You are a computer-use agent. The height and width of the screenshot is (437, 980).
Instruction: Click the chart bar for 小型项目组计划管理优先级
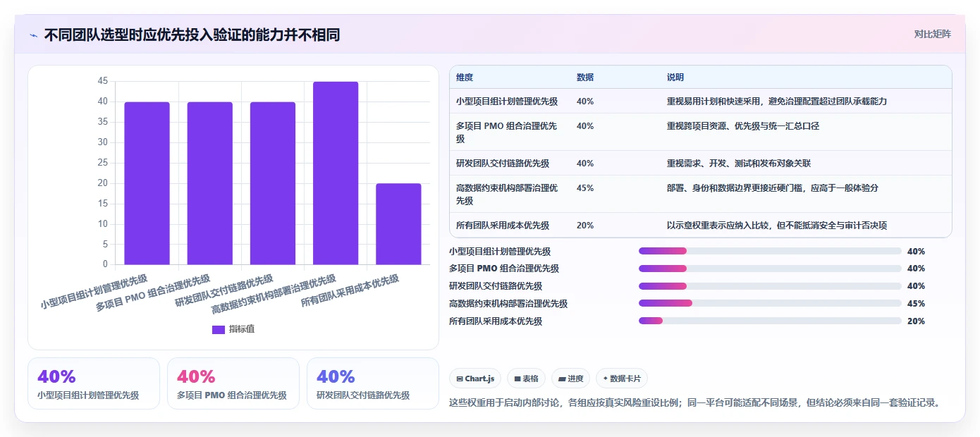pyautogui.click(x=147, y=183)
